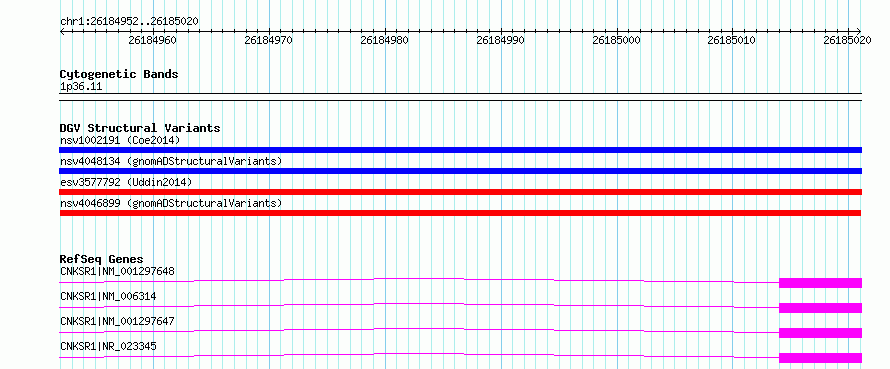
Task: Select the red esv3577792 variant bar
Action: coord(460,192)
